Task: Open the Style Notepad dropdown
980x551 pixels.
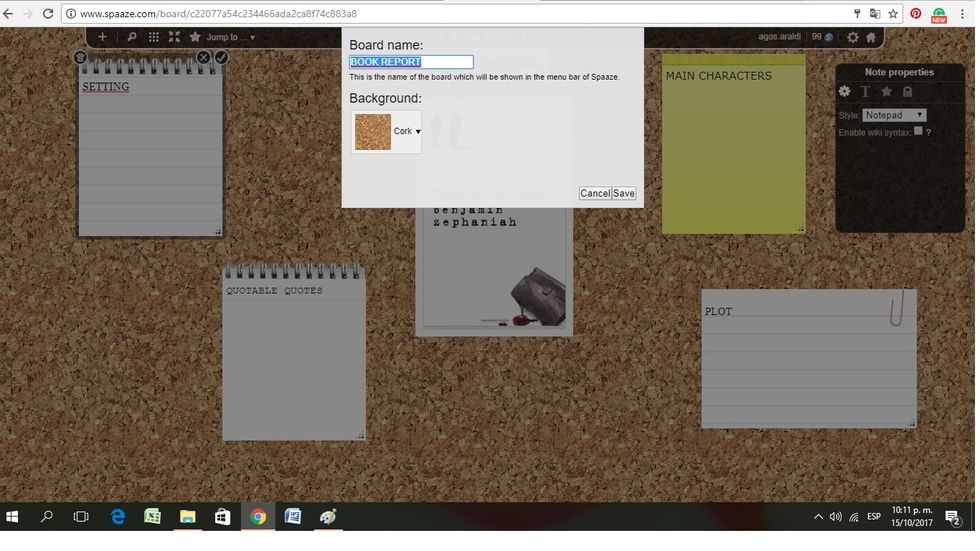Action: (894, 115)
